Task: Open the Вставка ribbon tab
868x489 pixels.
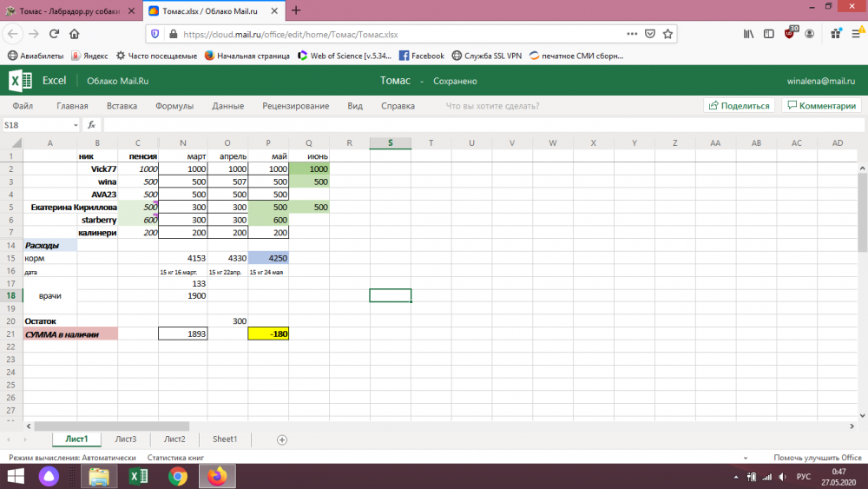Action: click(x=122, y=106)
